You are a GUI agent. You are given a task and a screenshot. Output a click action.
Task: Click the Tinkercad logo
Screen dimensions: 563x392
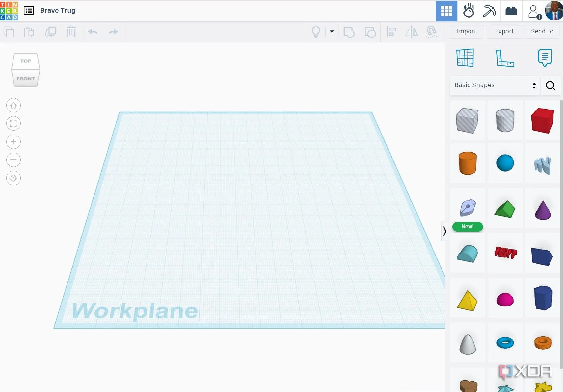coord(9,11)
